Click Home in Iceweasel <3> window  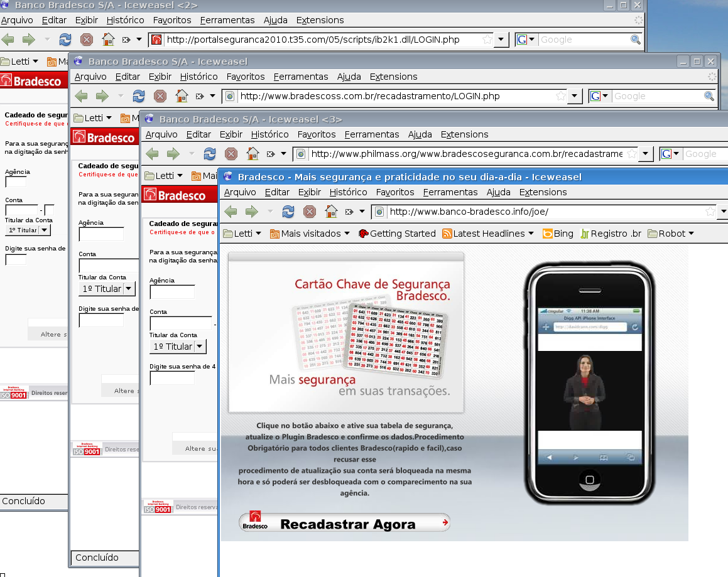point(253,154)
